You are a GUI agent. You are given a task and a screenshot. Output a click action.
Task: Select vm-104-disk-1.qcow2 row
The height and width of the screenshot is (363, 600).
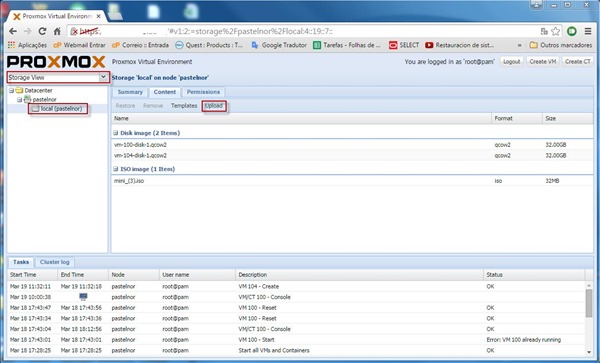tap(352, 156)
